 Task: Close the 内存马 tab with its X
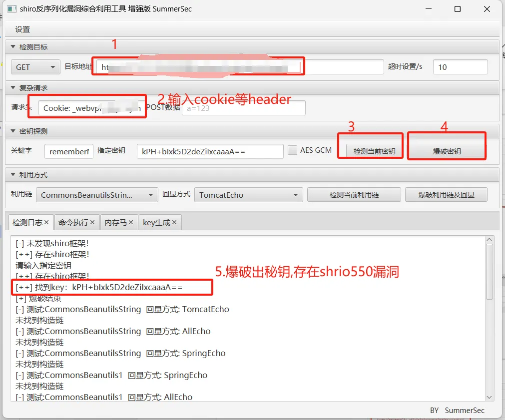[x=131, y=222]
